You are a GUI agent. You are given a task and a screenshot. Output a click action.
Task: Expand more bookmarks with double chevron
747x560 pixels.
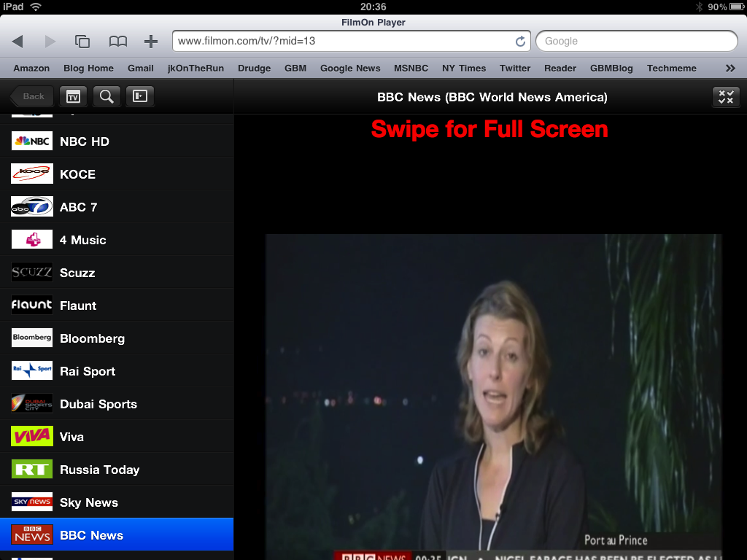click(x=730, y=68)
